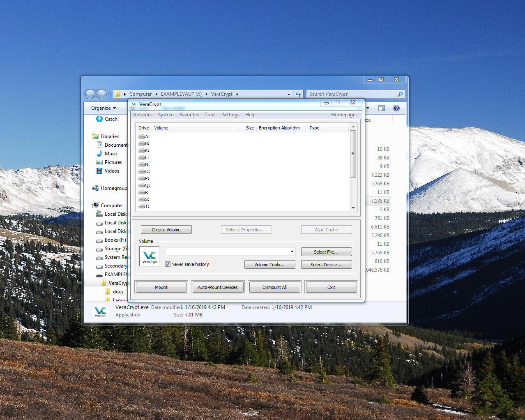Viewport: 525px width, 420px height.
Task: Expand breadcrumb arrow after VeraCrypt
Action: 237,94
